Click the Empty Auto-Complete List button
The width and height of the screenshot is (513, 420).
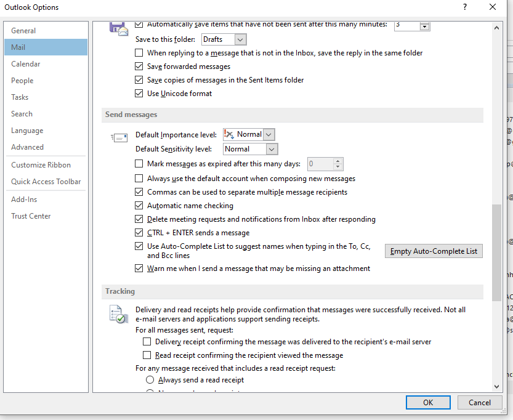coord(434,251)
